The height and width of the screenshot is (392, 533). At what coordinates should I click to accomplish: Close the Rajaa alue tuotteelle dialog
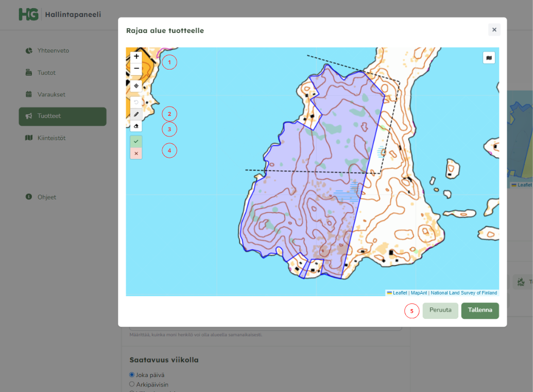click(494, 30)
